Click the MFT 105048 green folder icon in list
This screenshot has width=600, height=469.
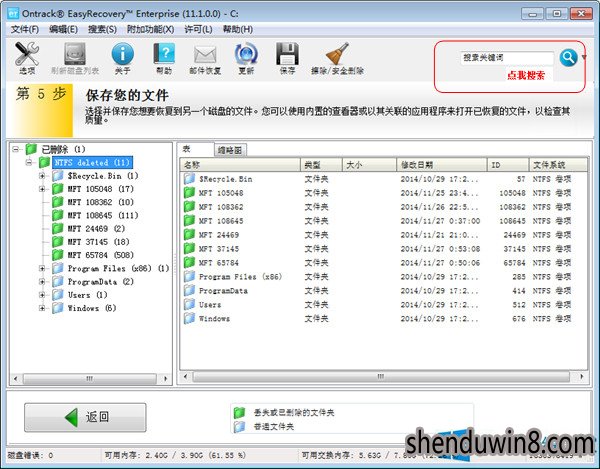pos(189,192)
